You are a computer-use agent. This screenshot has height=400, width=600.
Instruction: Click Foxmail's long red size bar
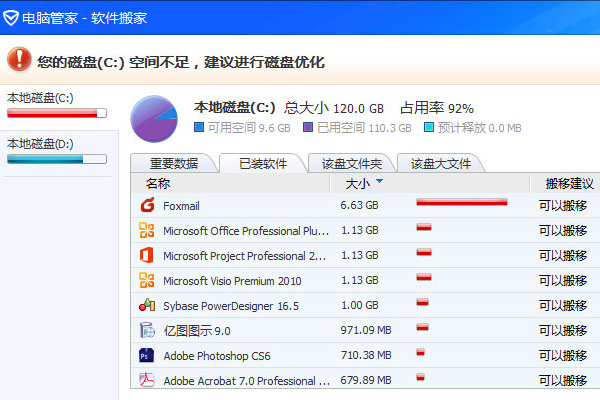click(x=462, y=202)
